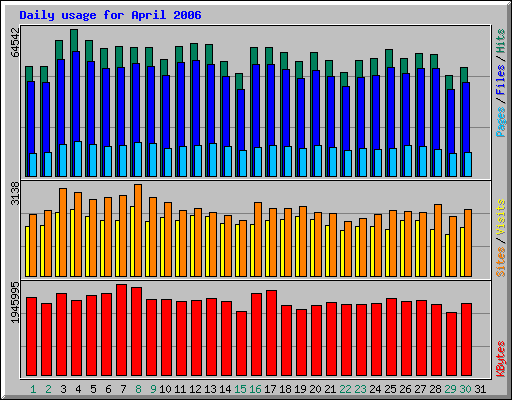The width and height of the screenshot is (512, 400).
Task: Click the 'KBytes' legend label
Action: (x=501, y=359)
